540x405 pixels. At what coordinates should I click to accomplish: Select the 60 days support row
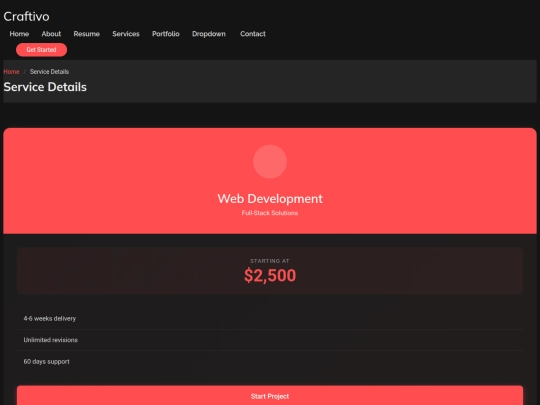[270, 361]
